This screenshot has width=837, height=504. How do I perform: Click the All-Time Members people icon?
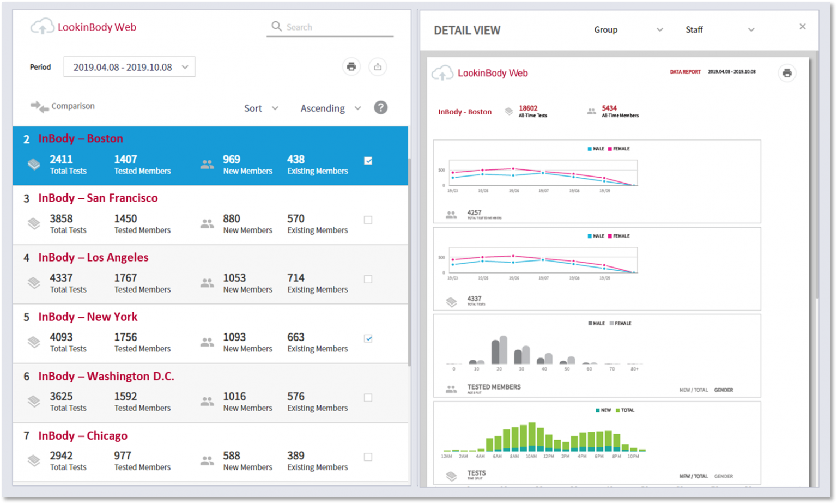[x=591, y=111]
